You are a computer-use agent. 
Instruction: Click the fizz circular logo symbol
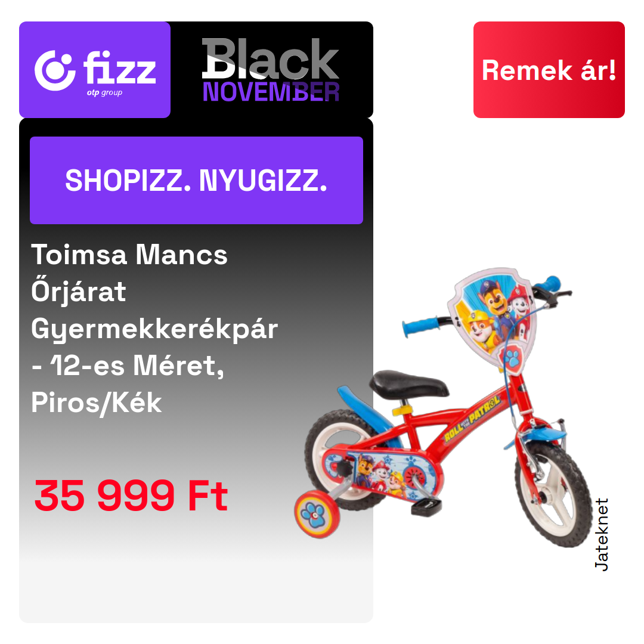(x=55, y=70)
